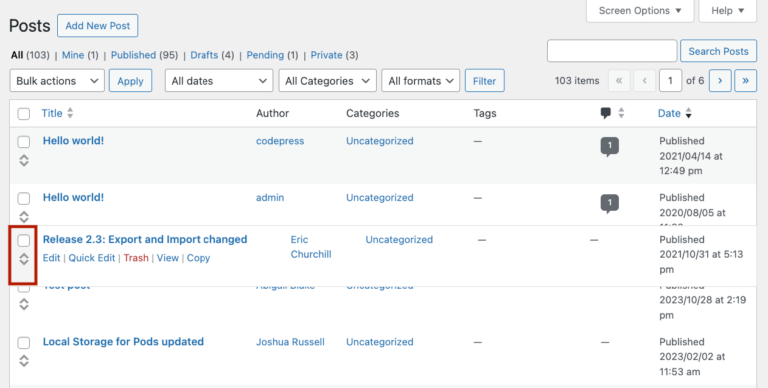Click reorder handle in Local Storage for Pods row
Viewport: 768px width, 388px height.
click(24, 361)
